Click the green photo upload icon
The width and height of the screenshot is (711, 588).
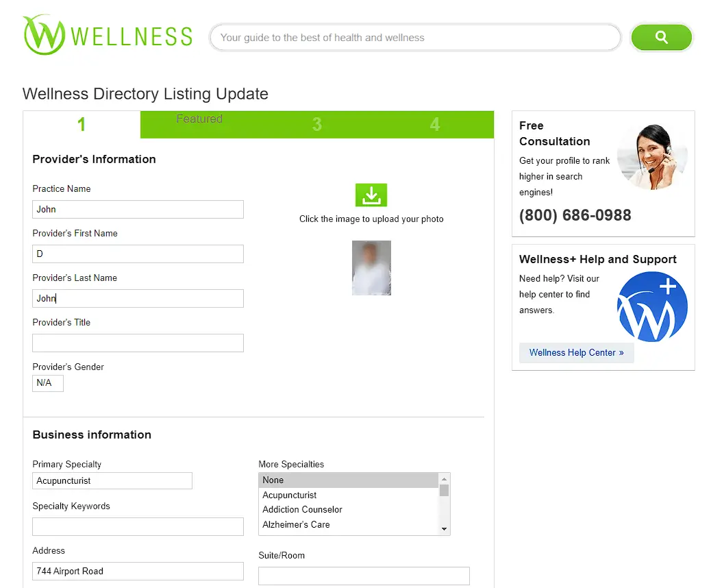coord(371,195)
